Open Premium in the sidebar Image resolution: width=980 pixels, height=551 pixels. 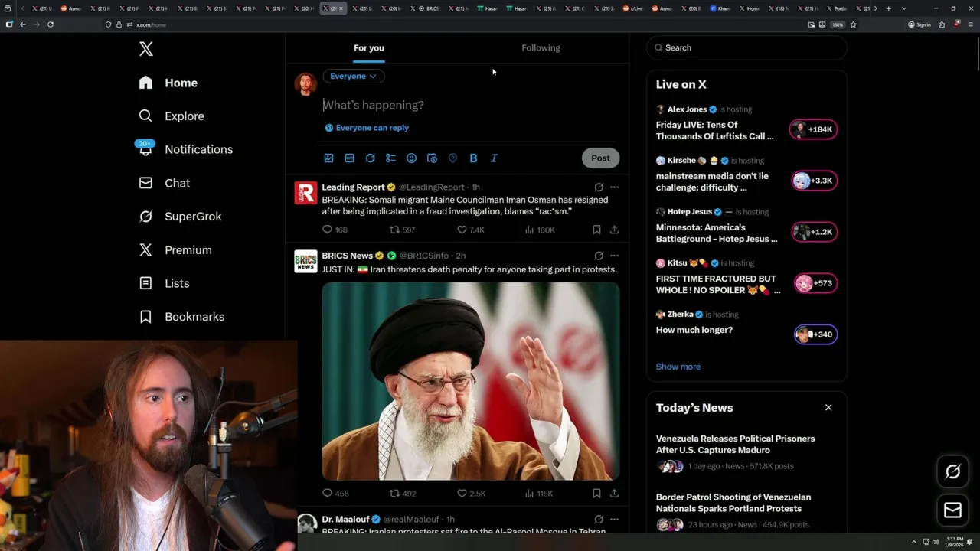click(175, 250)
